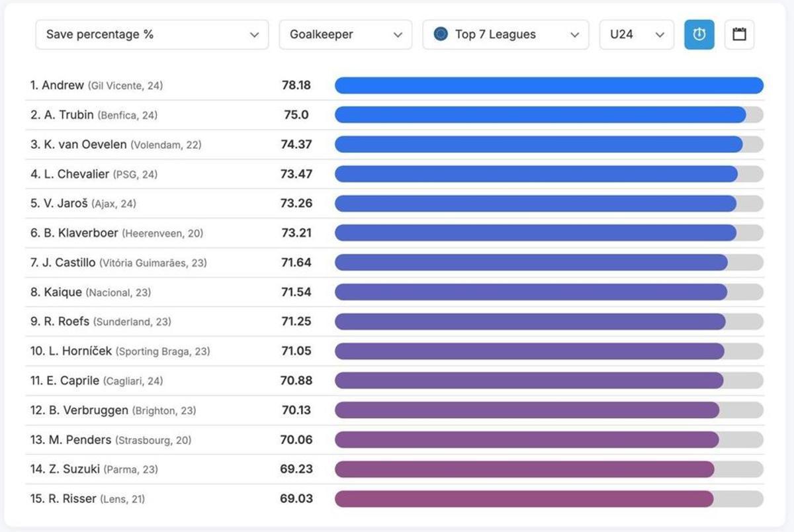Select B. Klaverboer of Heerenveen
The width and height of the screenshot is (794, 532).
coord(117,233)
